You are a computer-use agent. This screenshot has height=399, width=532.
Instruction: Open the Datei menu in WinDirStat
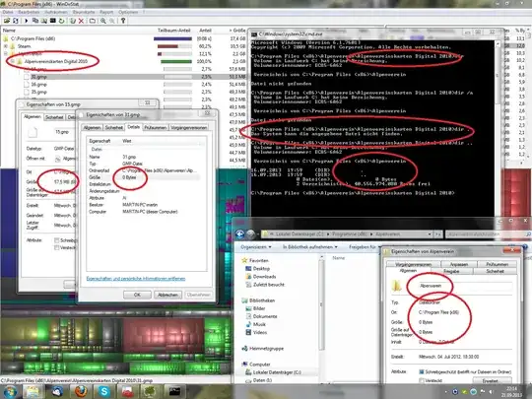pyautogui.click(x=8, y=12)
